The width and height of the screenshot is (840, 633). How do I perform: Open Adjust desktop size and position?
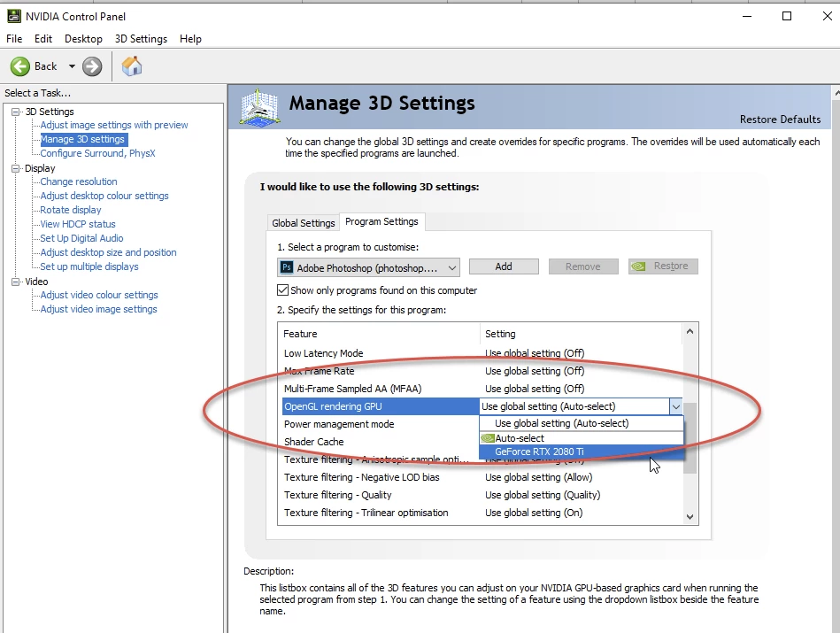(x=108, y=252)
